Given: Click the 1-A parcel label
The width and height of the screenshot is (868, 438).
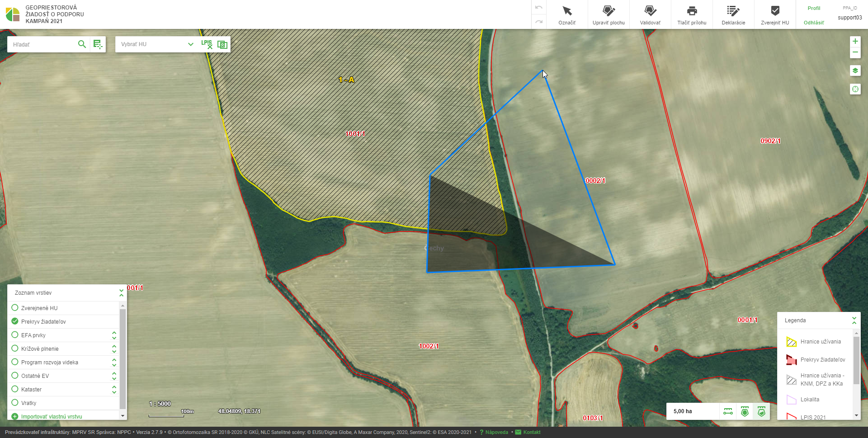Looking at the screenshot, I should pyautogui.click(x=346, y=80).
